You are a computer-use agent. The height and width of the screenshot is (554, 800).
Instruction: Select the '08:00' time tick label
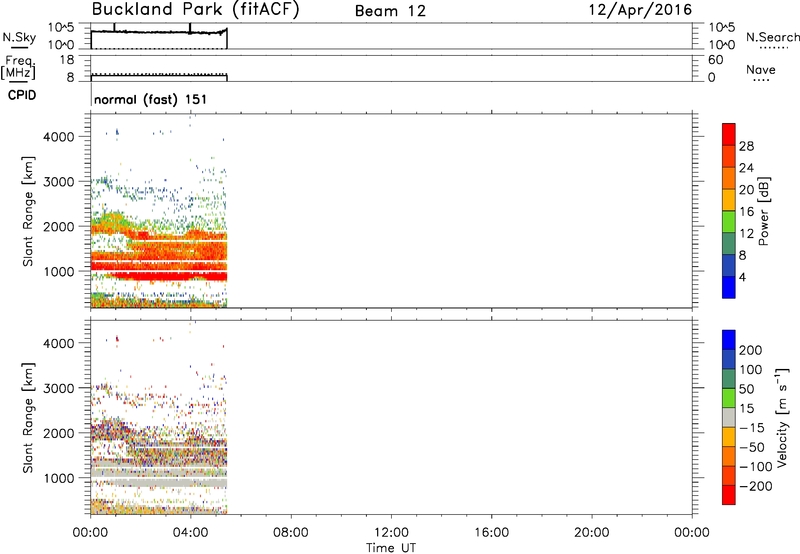pos(291,533)
